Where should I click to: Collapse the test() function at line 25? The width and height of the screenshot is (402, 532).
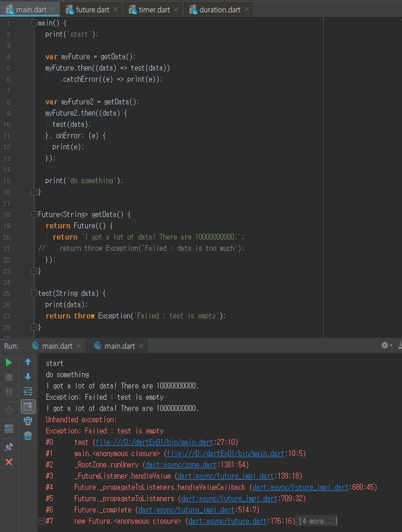click(34, 293)
